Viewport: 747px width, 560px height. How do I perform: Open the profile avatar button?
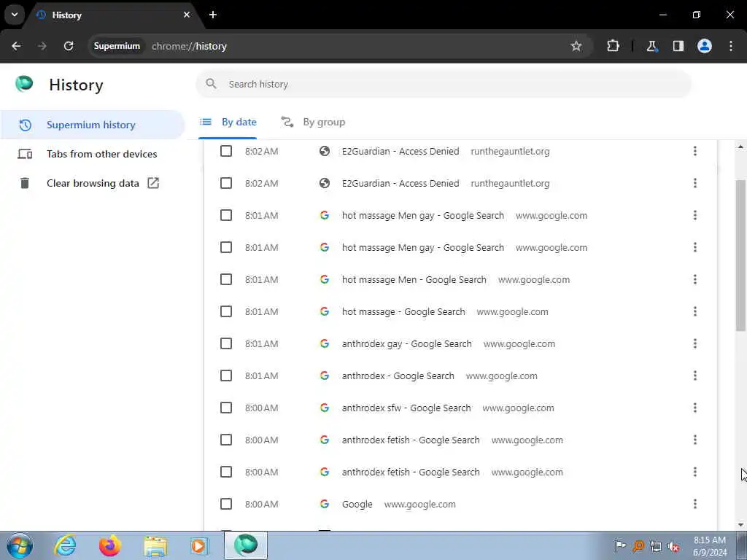point(704,46)
